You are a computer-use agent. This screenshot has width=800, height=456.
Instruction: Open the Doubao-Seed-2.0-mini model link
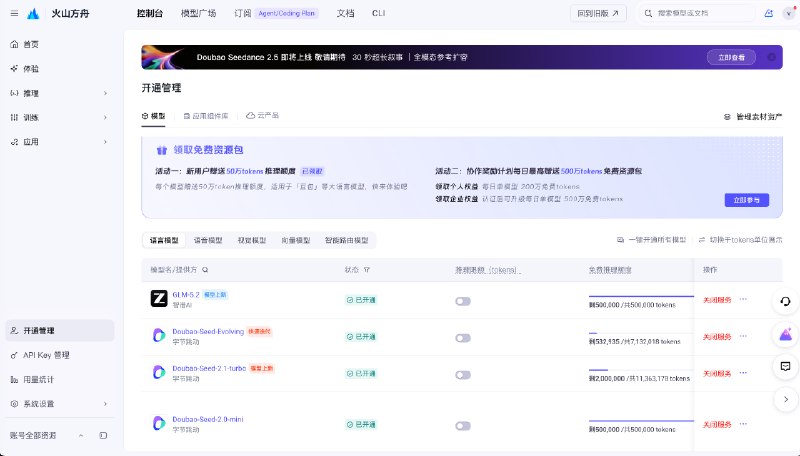tap(208, 419)
